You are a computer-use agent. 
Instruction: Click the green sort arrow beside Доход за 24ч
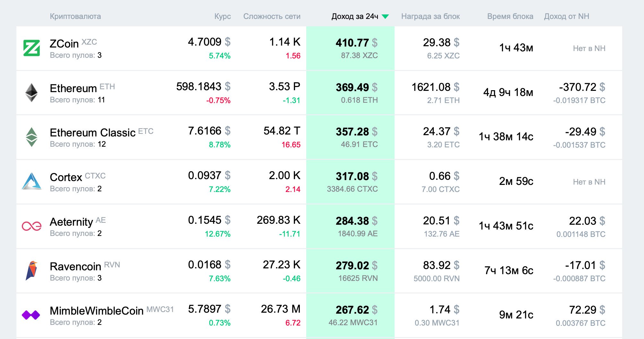point(386,16)
